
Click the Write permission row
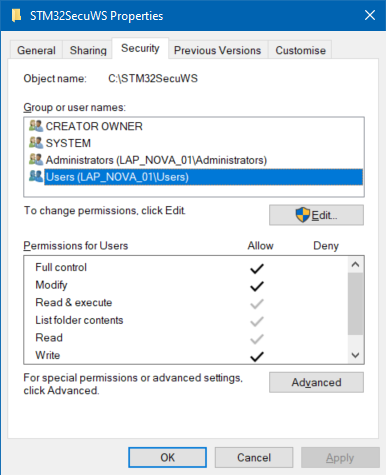coord(186,355)
